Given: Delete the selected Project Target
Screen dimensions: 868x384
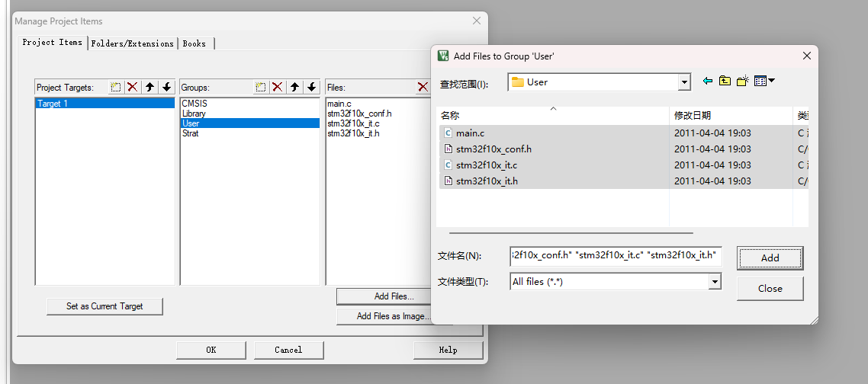Looking at the screenshot, I should [133, 88].
